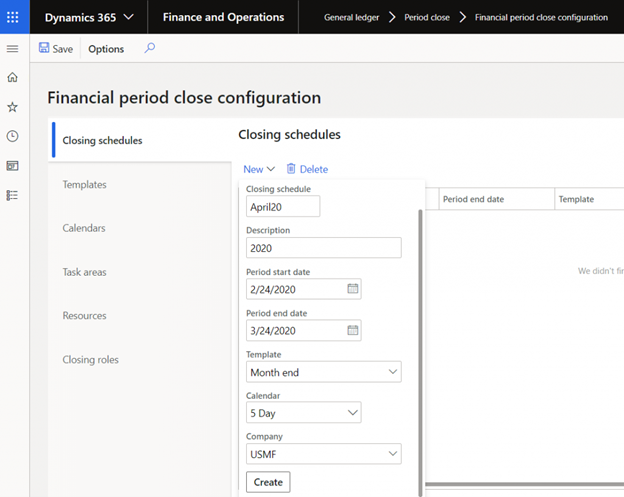Screen dimensions: 624x497
Task: Click General ledger breadcrumb link
Action: 351,18
